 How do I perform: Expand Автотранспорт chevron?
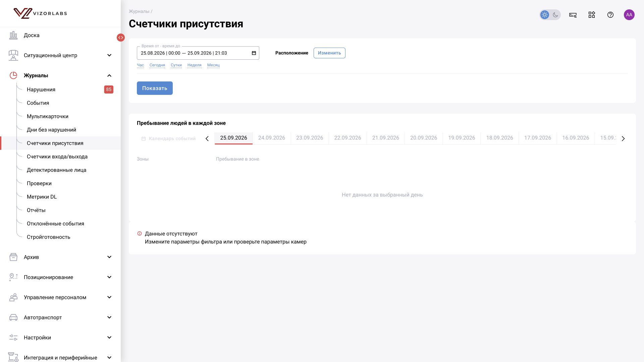(x=109, y=317)
